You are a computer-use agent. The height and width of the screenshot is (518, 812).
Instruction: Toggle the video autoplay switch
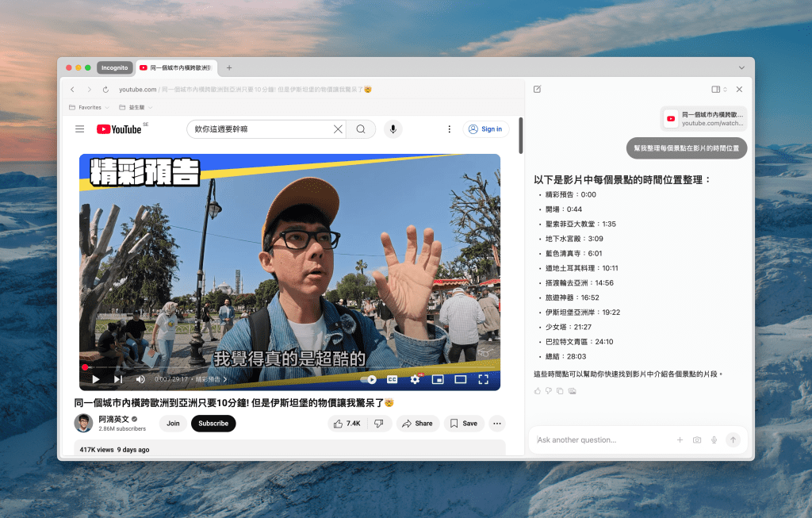pyautogui.click(x=369, y=379)
